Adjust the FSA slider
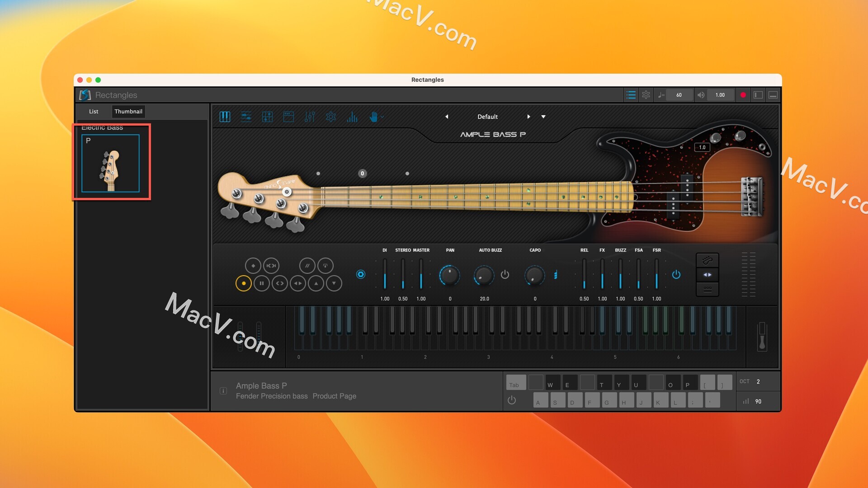 point(638,274)
